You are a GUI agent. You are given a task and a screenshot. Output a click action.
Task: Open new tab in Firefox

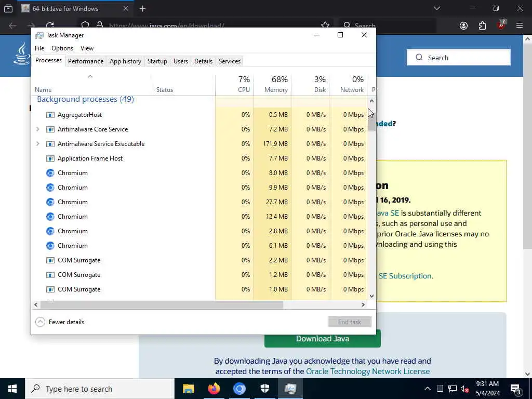pos(142,9)
